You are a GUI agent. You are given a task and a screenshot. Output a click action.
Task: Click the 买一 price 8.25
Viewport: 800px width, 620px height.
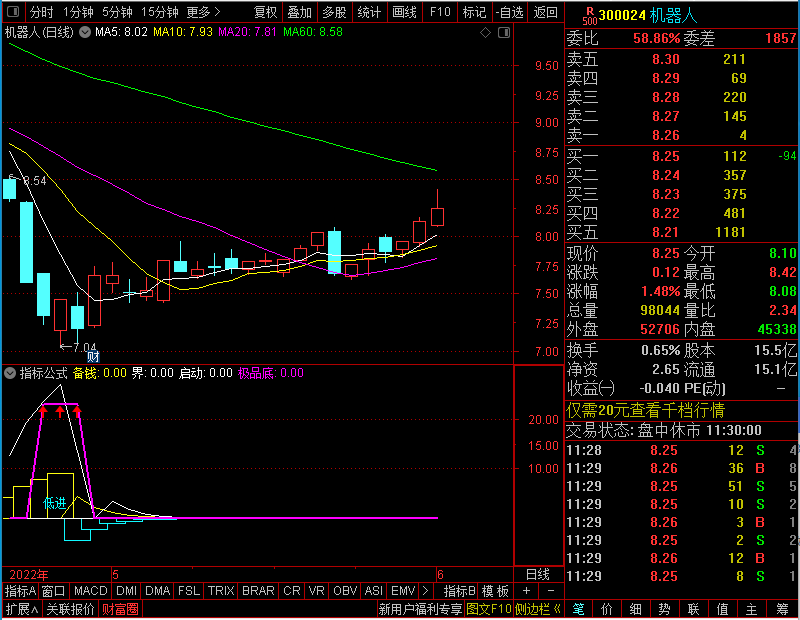pyautogui.click(x=666, y=156)
